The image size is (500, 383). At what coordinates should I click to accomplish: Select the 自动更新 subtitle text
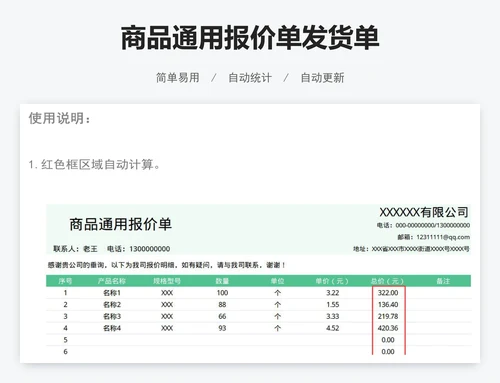click(322, 78)
